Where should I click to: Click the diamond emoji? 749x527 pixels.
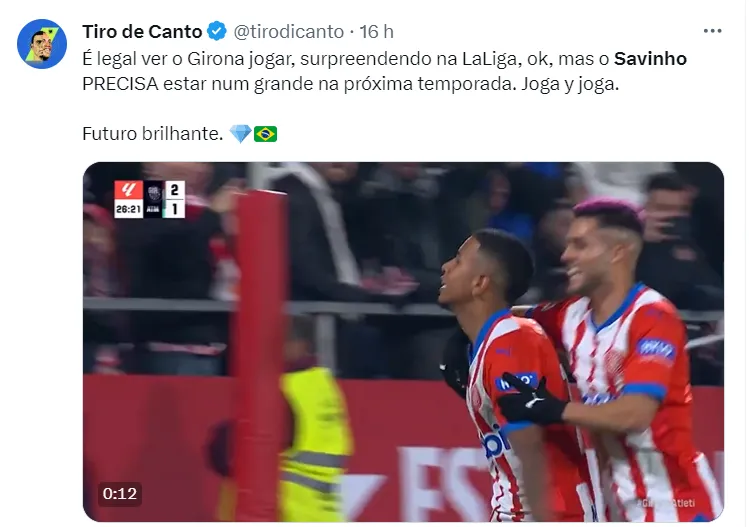pyautogui.click(x=240, y=134)
